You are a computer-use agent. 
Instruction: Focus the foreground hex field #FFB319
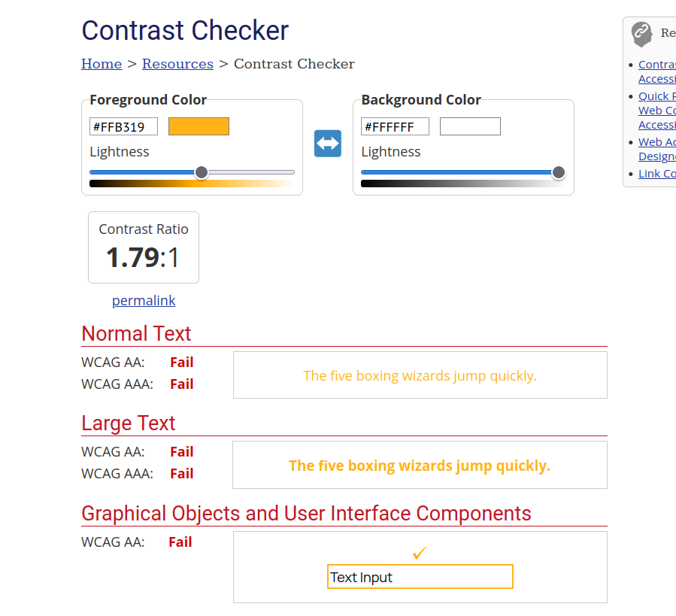point(123,126)
